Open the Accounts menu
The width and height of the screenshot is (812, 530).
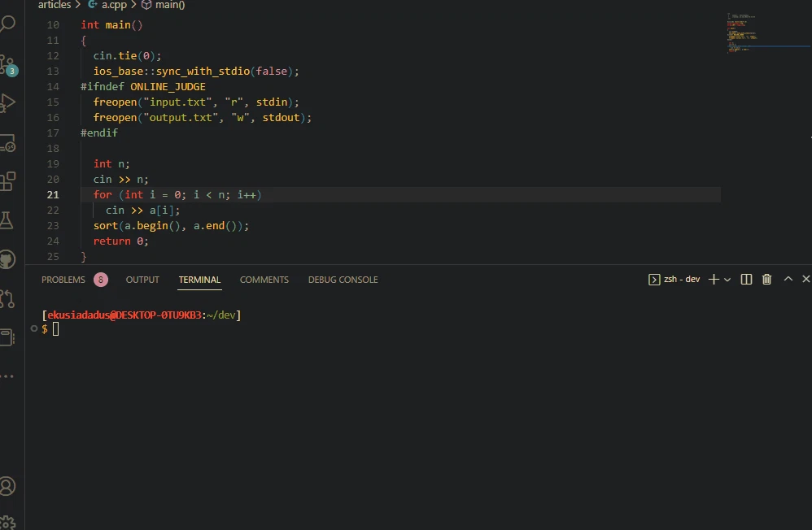pyautogui.click(x=7, y=487)
